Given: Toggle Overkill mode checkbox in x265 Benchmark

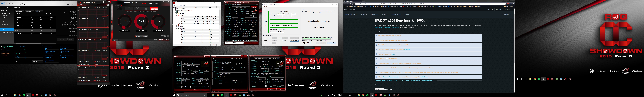Looking at the screenshot, I should pos(265,43).
